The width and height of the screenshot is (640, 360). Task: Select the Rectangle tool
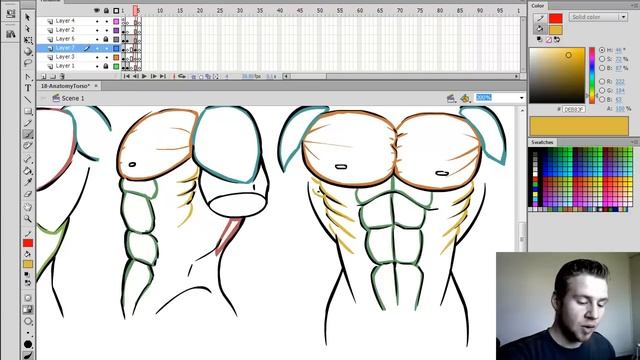pos(28,111)
